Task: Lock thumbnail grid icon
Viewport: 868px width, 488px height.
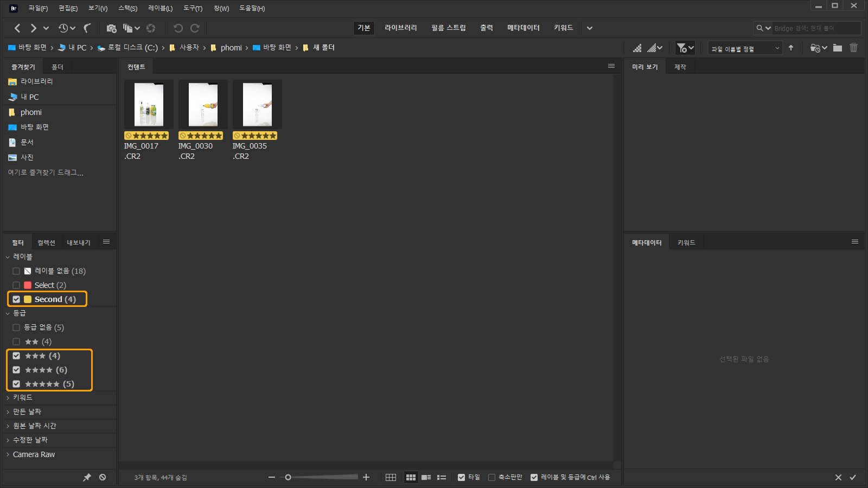Action: tap(391, 477)
